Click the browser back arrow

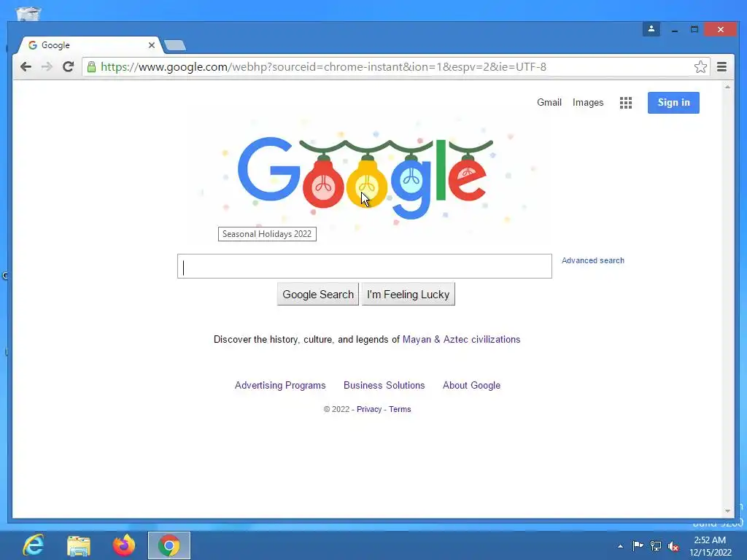click(x=26, y=66)
